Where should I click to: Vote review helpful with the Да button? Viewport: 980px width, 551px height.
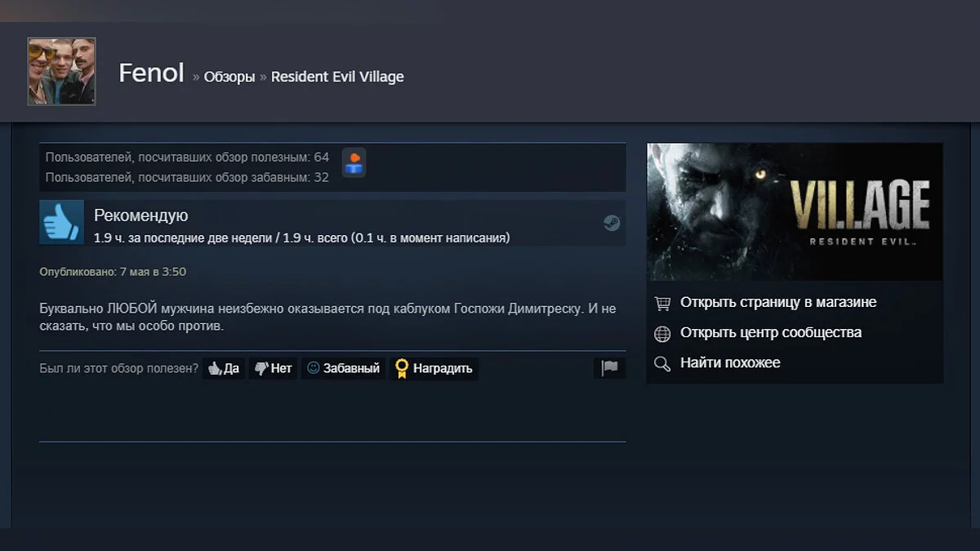pyautogui.click(x=224, y=368)
